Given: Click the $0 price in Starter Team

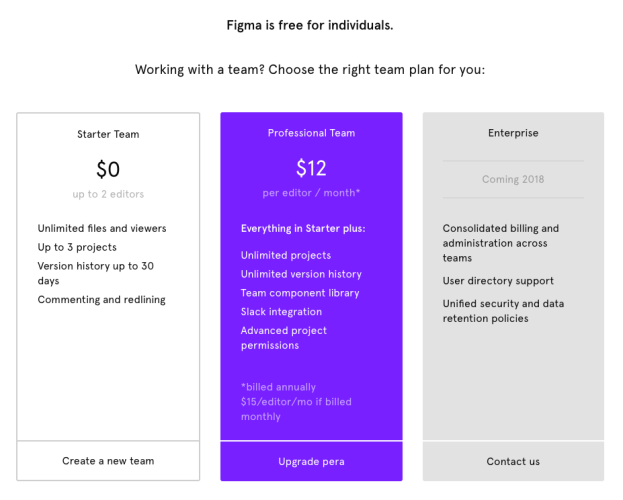Looking at the screenshot, I should [108, 169].
